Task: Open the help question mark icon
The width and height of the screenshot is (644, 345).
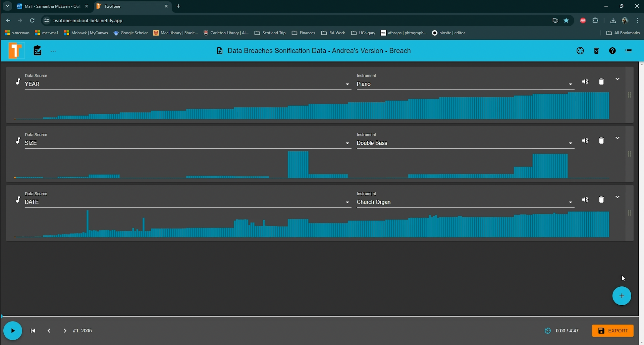Action: pyautogui.click(x=613, y=51)
